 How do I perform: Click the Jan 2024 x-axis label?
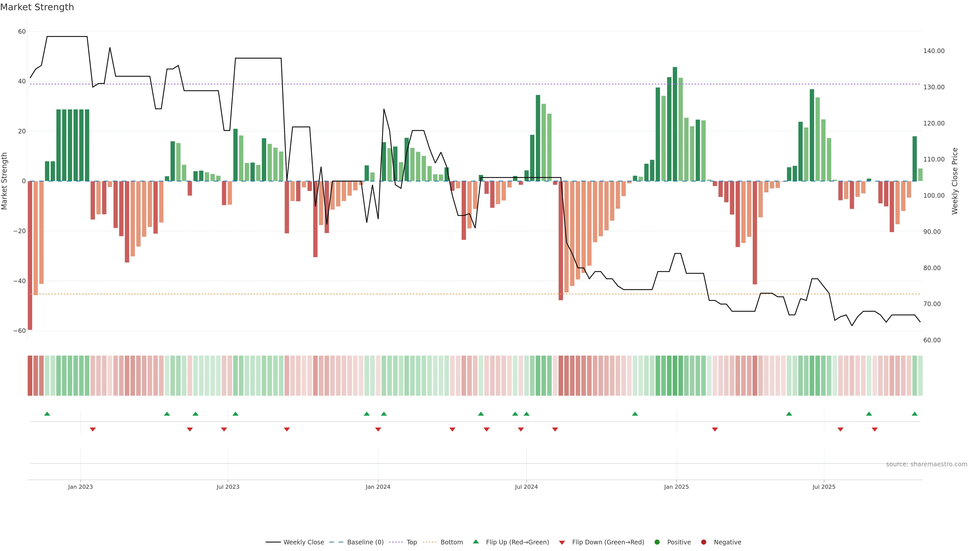(x=378, y=487)
